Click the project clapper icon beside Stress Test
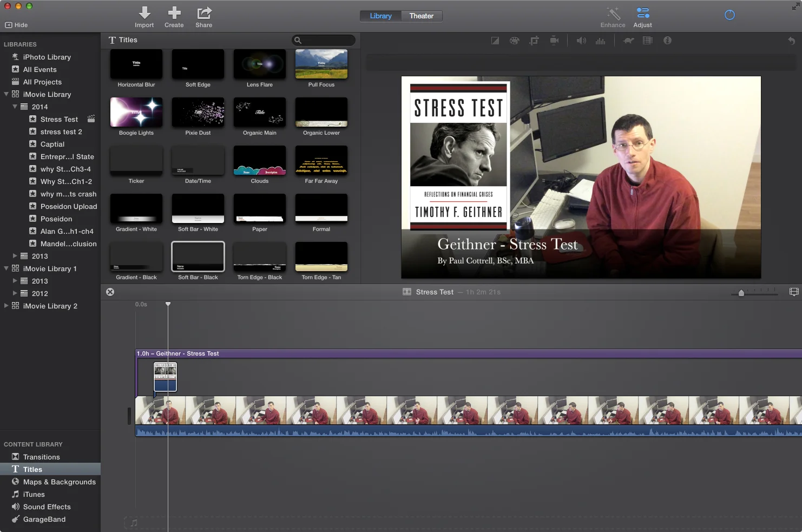The width and height of the screenshot is (802, 532). [x=91, y=119]
